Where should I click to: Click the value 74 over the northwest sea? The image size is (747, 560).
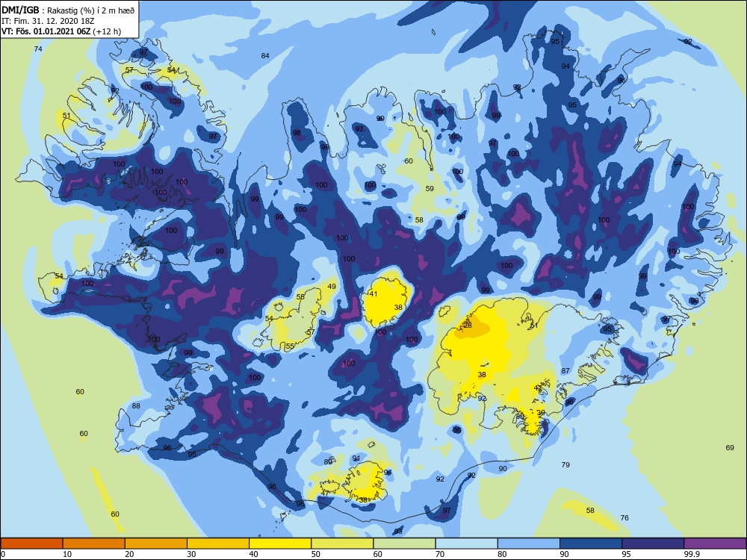click(x=38, y=49)
